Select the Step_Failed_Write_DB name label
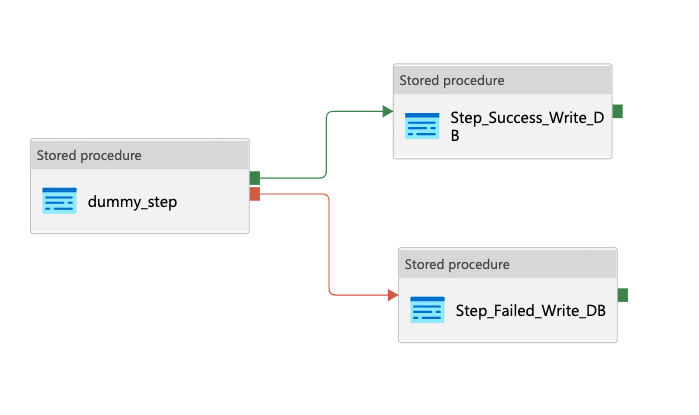This screenshot has width=699, height=415. point(530,310)
